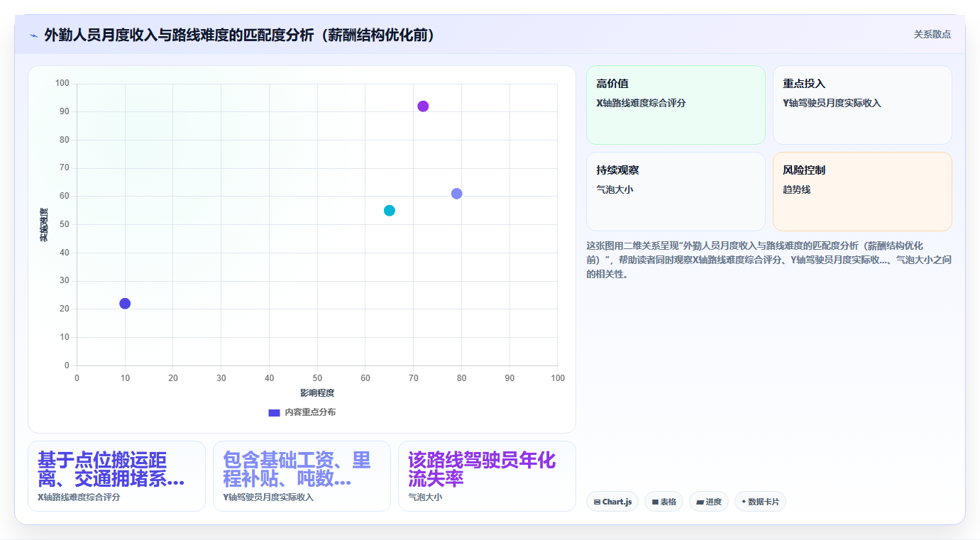Click the 气泡大小 caption under the purple data card
Screen dimensions: 980x540
[x=425, y=497]
